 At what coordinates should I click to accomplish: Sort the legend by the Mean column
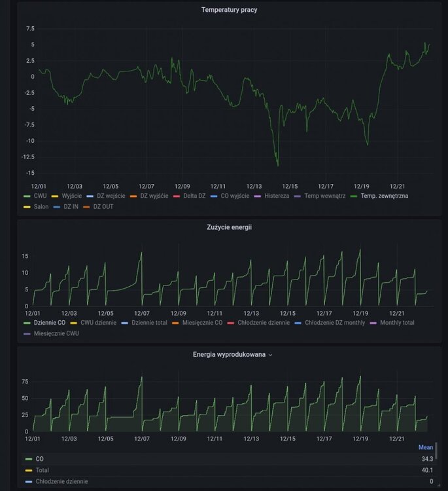pyautogui.click(x=425, y=447)
